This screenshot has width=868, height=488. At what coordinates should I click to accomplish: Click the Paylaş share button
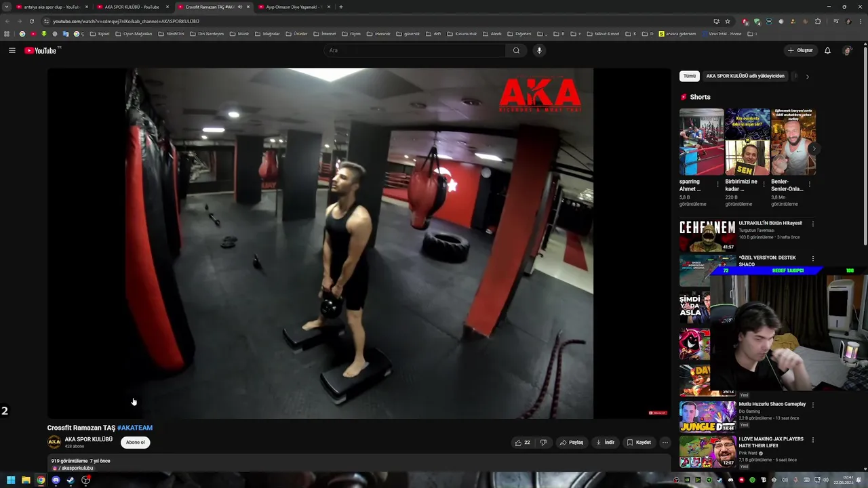click(x=571, y=443)
